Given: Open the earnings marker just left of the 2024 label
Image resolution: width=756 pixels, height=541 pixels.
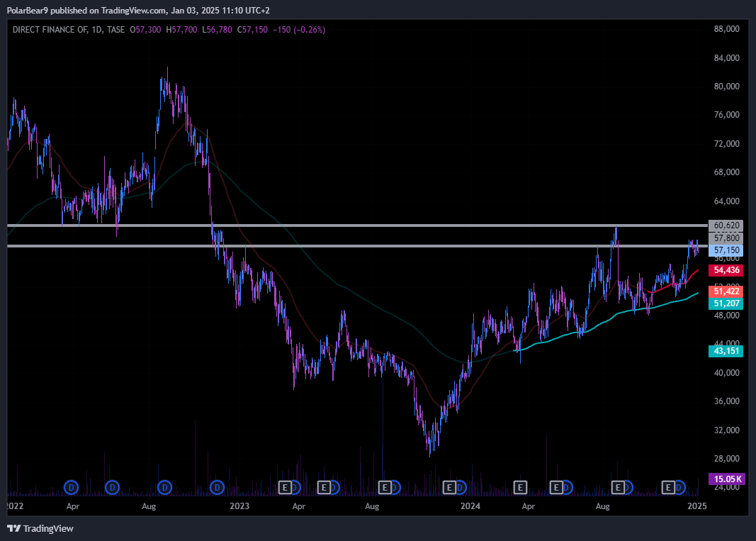Looking at the screenshot, I should tap(448, 487).
